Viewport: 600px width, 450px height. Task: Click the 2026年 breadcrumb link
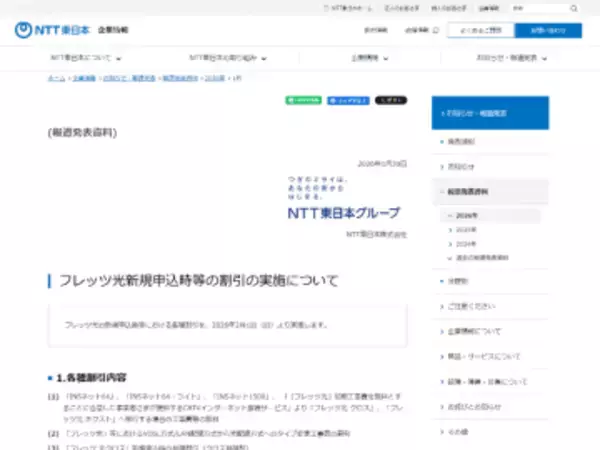tap(215, 78)
